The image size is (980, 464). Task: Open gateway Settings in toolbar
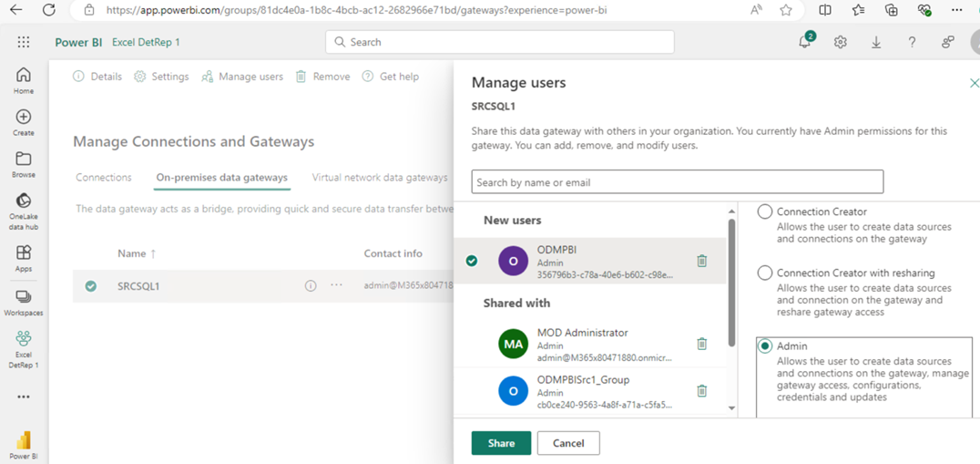(x=162, y=77)
